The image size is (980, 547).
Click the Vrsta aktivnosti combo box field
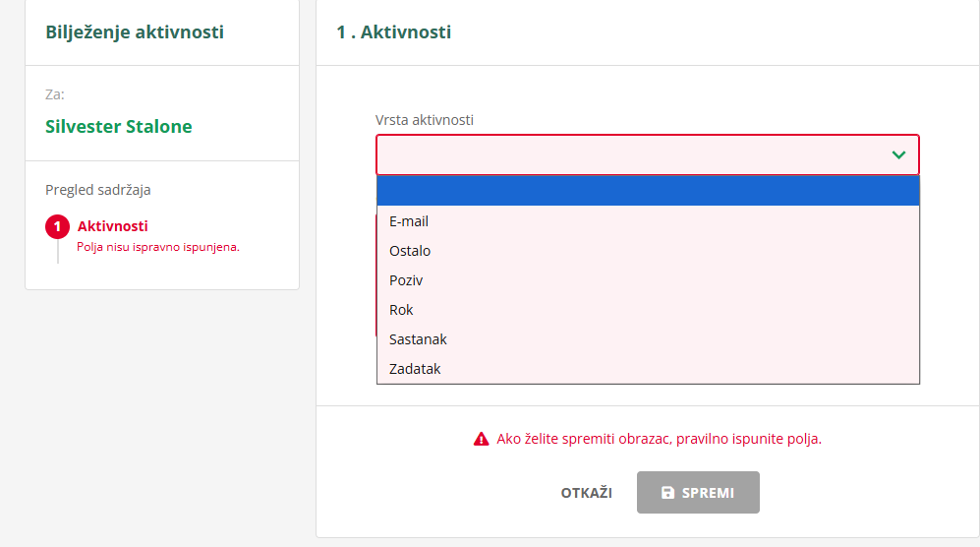629,154
